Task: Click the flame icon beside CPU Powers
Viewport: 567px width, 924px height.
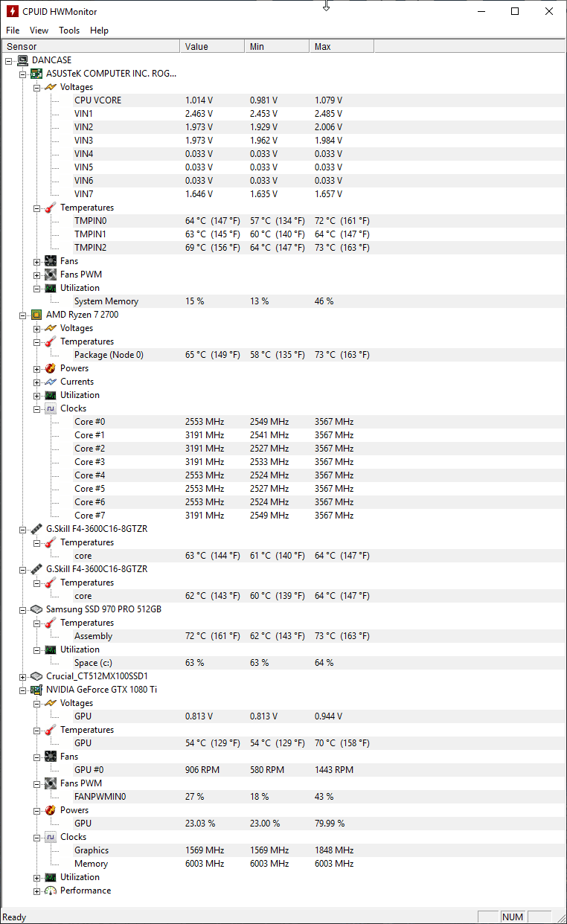Action: (x=51, y=368)
